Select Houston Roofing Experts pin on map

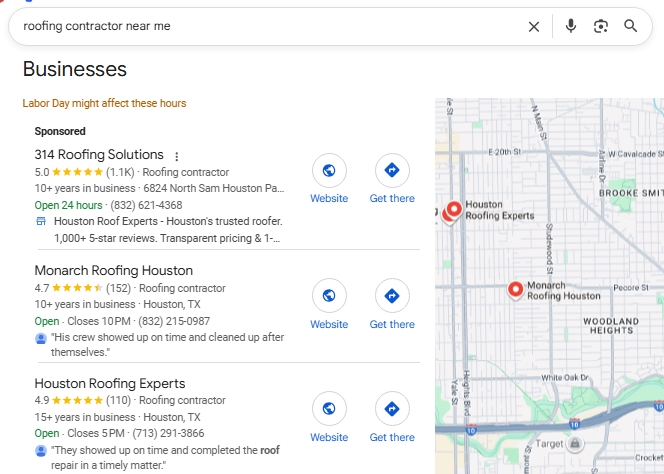pos(453,210)
